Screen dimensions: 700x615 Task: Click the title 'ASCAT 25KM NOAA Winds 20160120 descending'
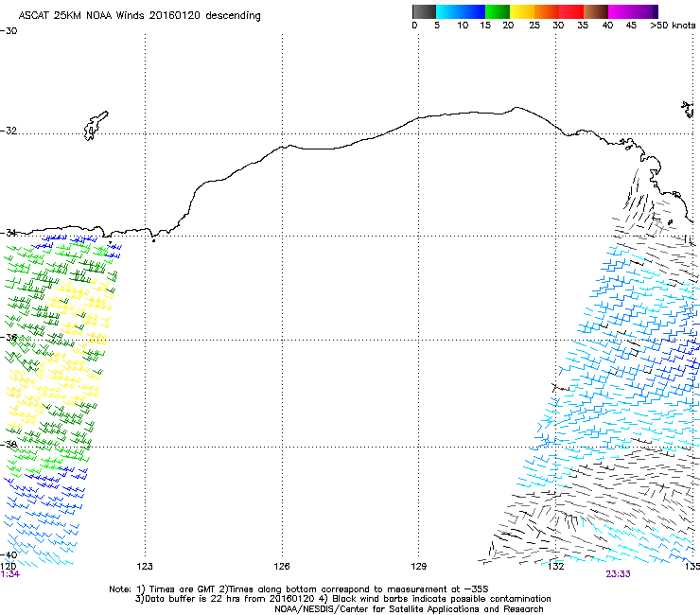click(139, 16)
